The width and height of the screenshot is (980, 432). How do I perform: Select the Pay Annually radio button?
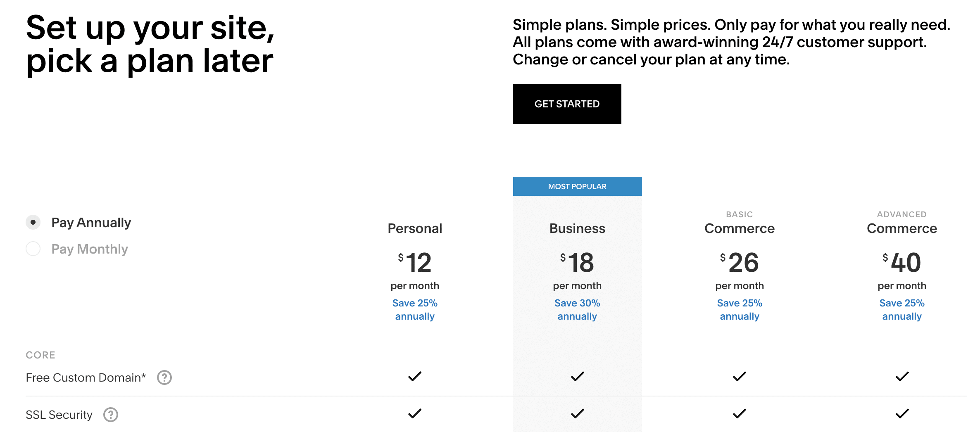point(33,222)
